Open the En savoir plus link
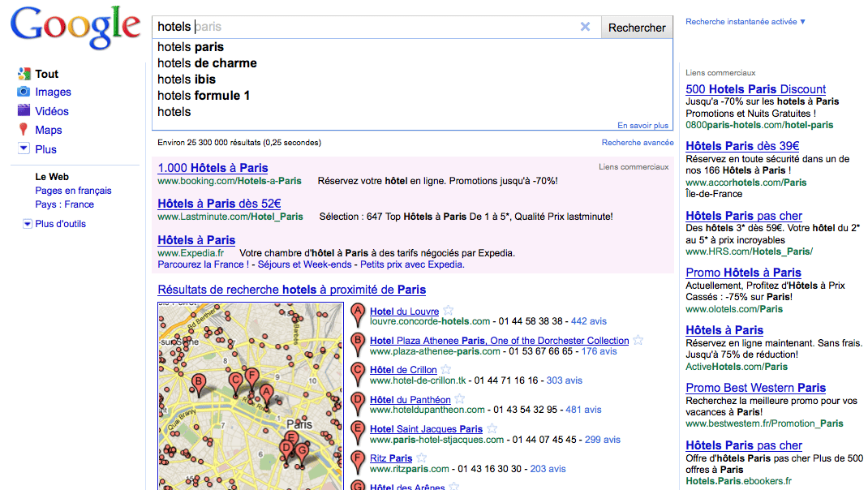 (x=642, y=125)
